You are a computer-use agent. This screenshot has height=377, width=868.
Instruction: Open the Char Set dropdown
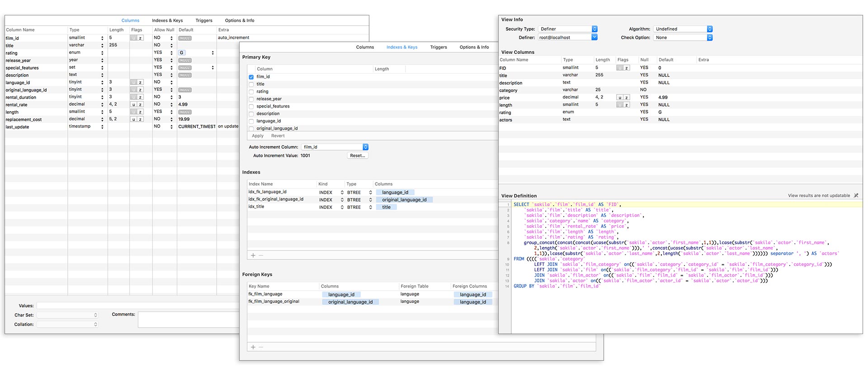[68, 315]
